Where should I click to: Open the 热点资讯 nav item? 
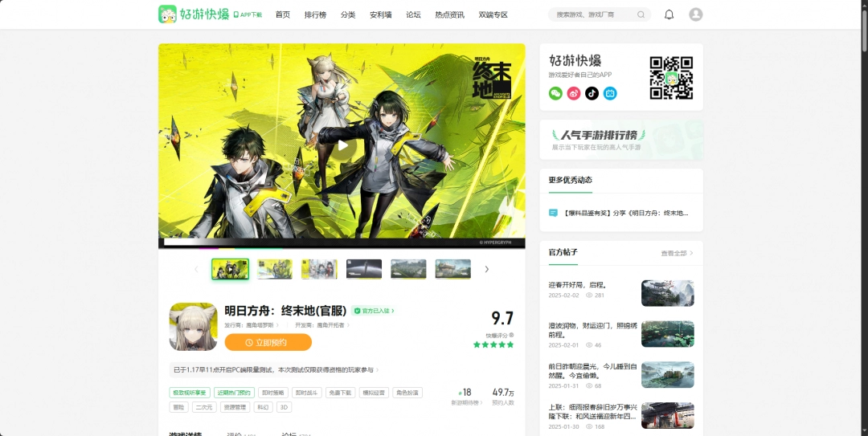tap(449, 15)
